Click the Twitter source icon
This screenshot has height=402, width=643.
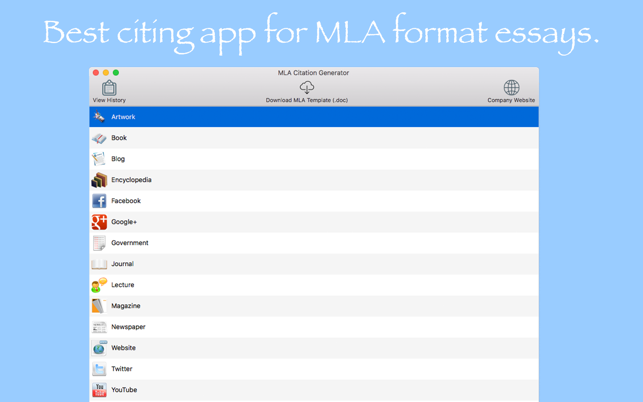99,369
